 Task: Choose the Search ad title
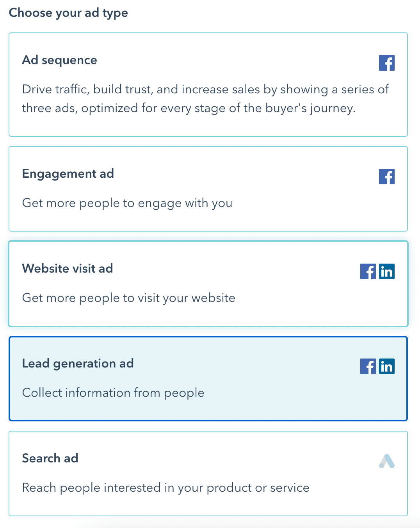pyautogui.click(x=50, y=458)
